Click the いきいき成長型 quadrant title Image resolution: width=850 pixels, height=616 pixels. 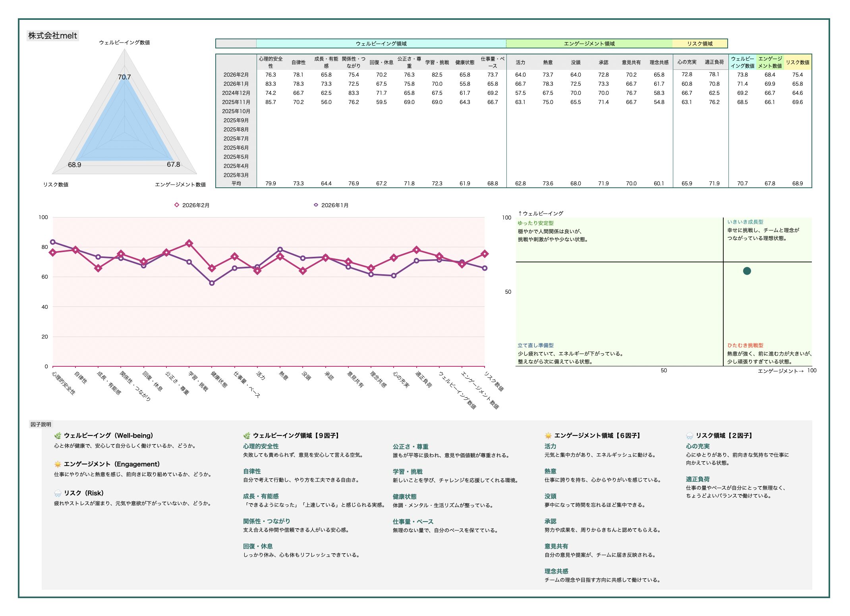tap(745, 222)
